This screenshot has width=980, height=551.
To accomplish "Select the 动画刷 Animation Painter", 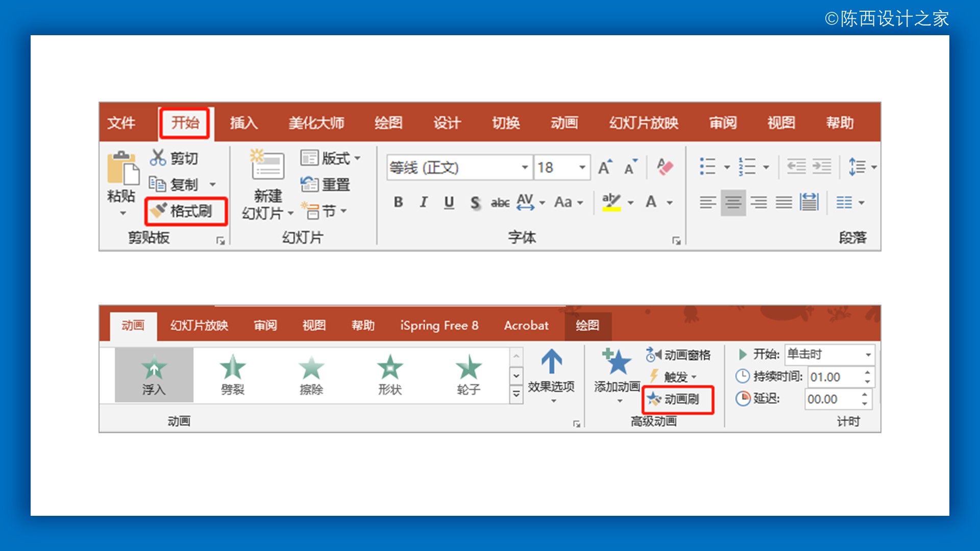I will tap(678, 399).
